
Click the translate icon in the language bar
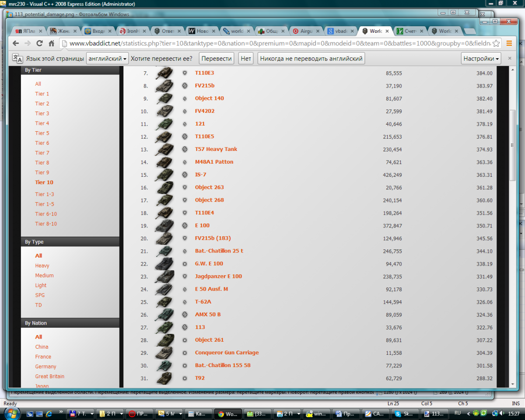pos(17,58)
